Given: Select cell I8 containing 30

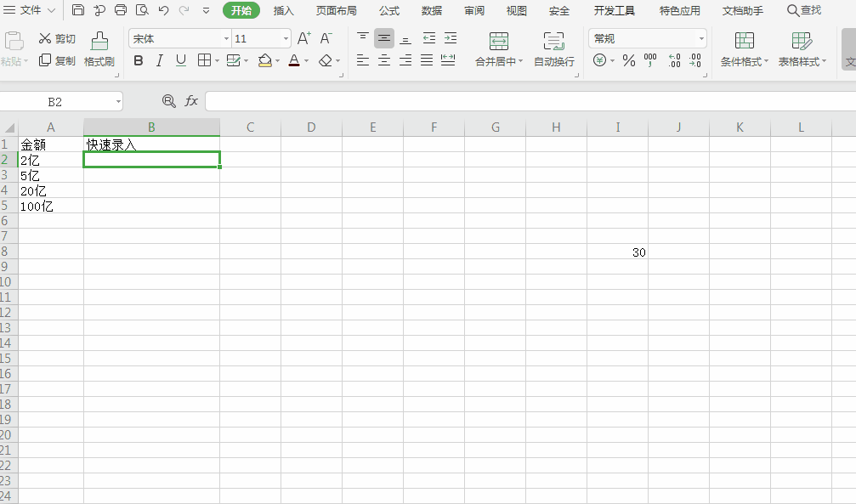Looking at the screenshot, I should point(617,252).
